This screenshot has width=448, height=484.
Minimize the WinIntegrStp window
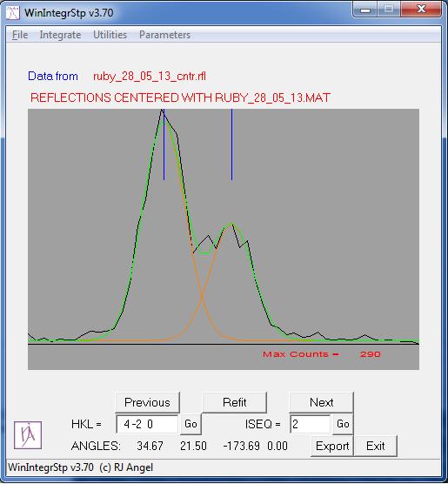click(365, 10)
